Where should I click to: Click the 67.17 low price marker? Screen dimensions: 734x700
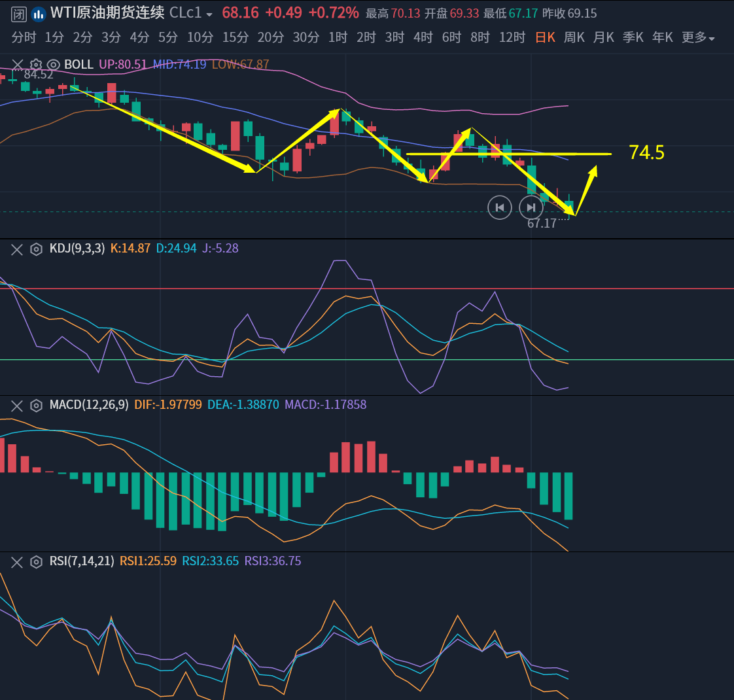tap(542, 224)
